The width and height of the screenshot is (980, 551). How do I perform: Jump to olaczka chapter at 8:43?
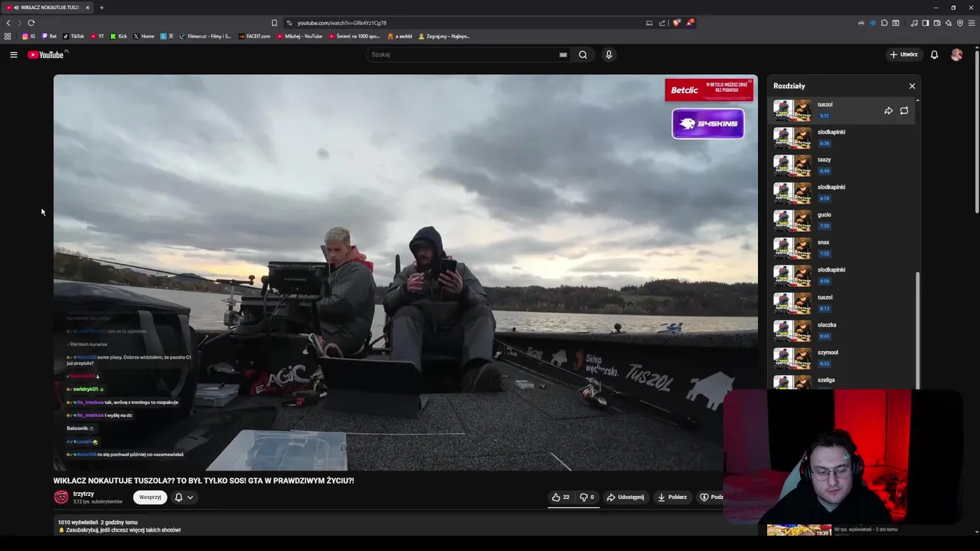tap(842, 331)
